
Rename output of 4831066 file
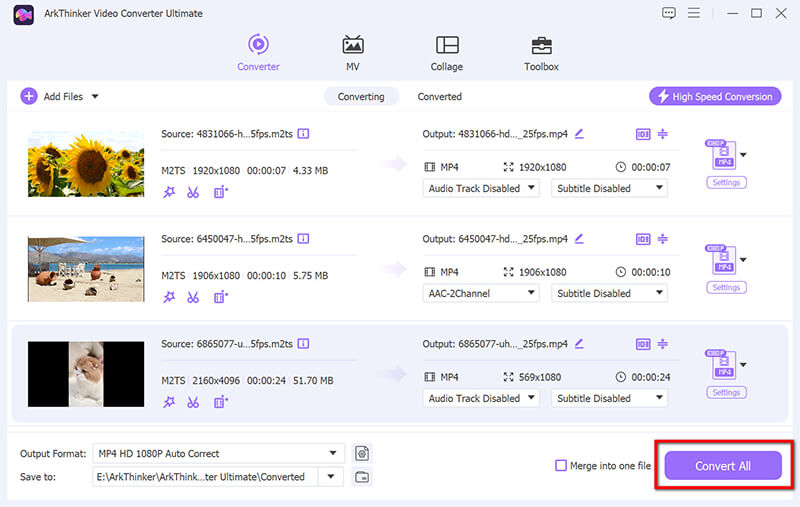pyautogui.click(x=579, y=134)
